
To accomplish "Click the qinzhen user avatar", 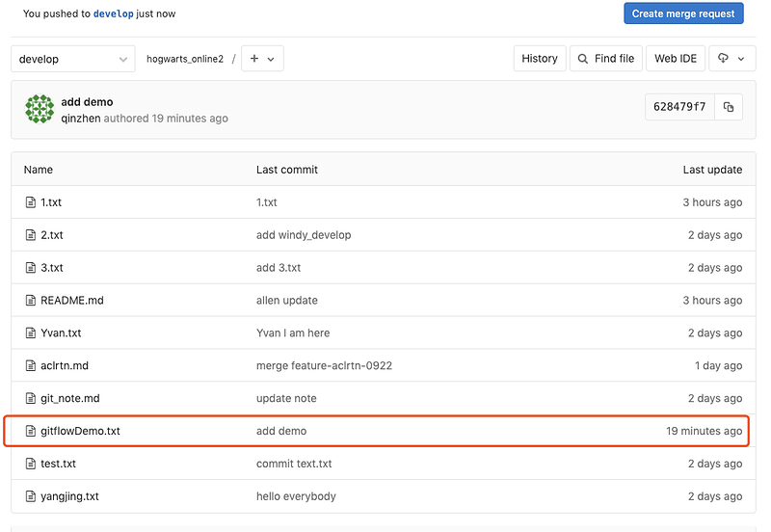I will [x=40, y=109].
